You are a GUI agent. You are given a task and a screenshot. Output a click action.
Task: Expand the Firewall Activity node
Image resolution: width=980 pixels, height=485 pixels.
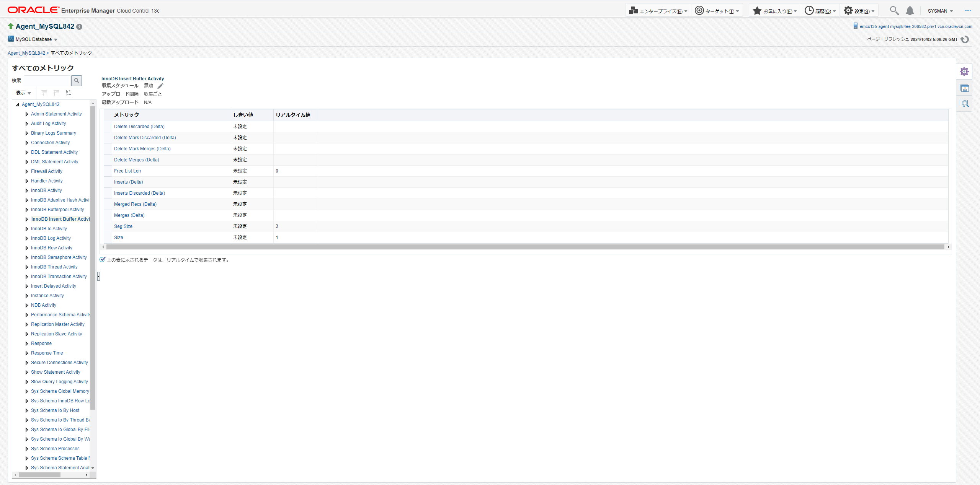point(26,171)
